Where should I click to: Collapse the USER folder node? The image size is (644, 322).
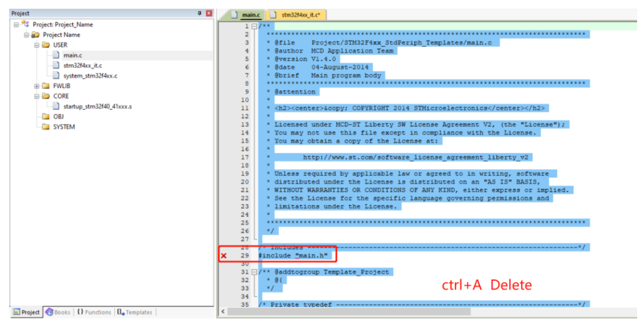(x=37, y=45)
